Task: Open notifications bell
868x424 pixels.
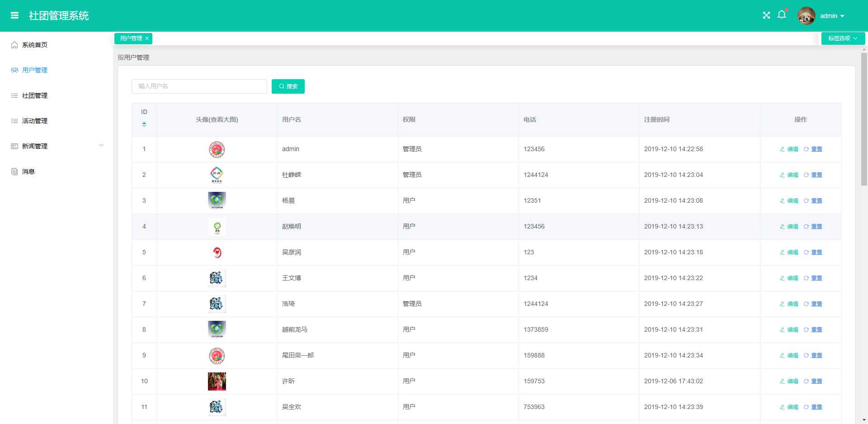Action: [x=782, y=15]
